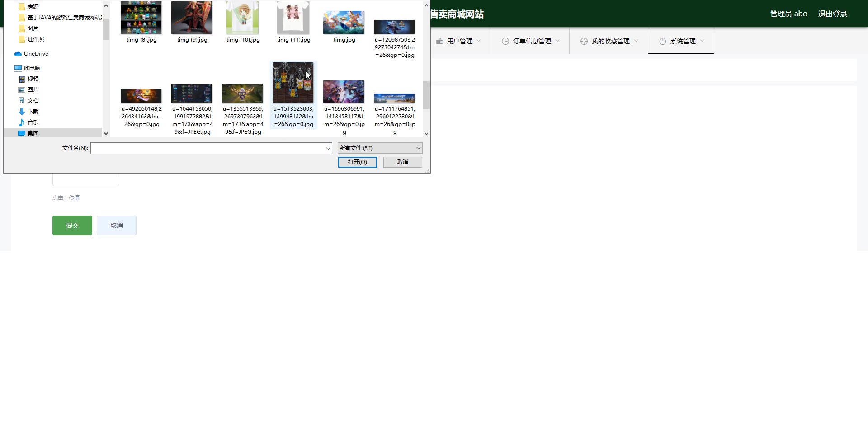The image size is (868, 422).
Task: Expand chevron next to 订单信息管理
Action: click(557, 41)
